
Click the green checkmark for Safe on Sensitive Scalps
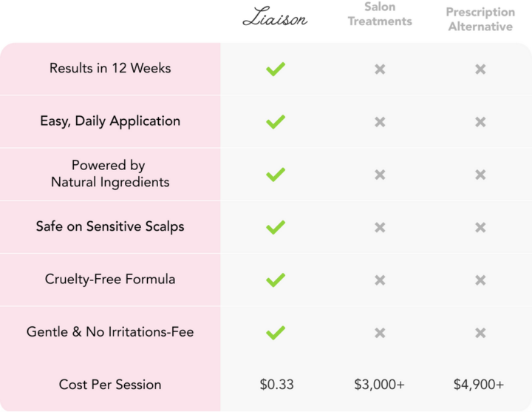coord(276,227)
